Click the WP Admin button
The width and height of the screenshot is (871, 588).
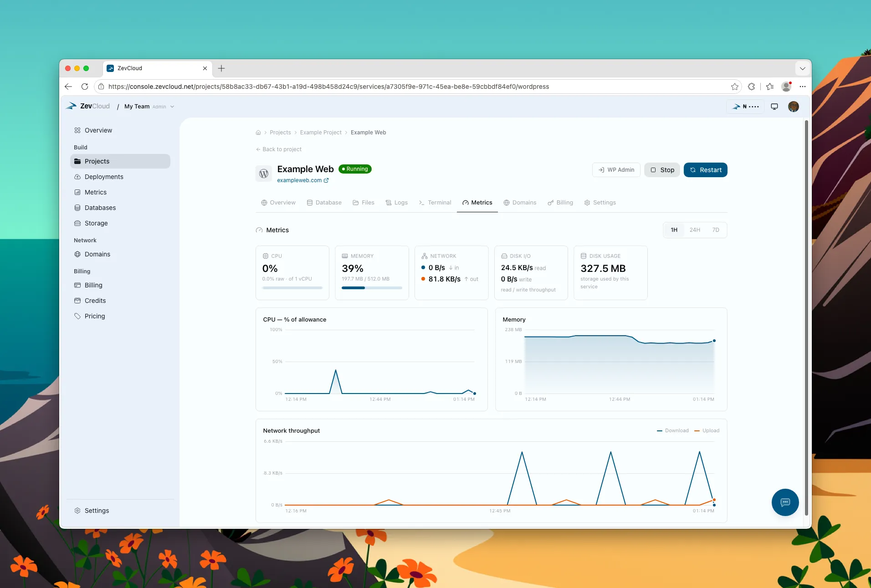click(x=616, y=170)
